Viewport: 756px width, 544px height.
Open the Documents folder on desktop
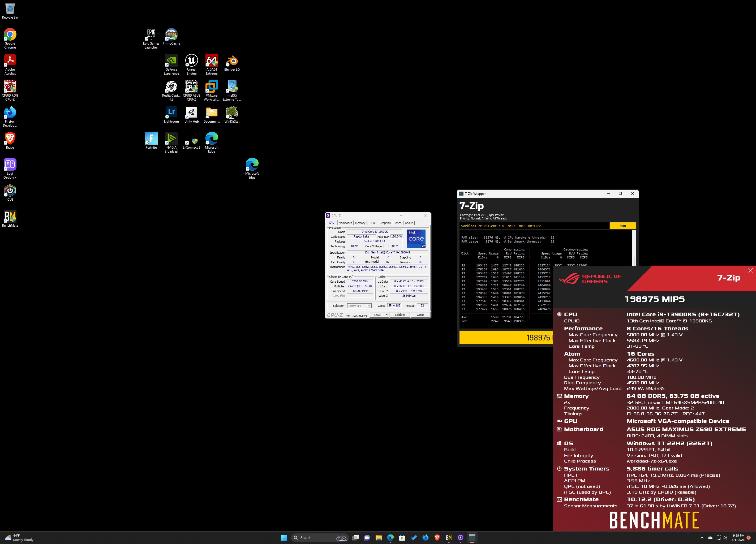click(212, 115)
